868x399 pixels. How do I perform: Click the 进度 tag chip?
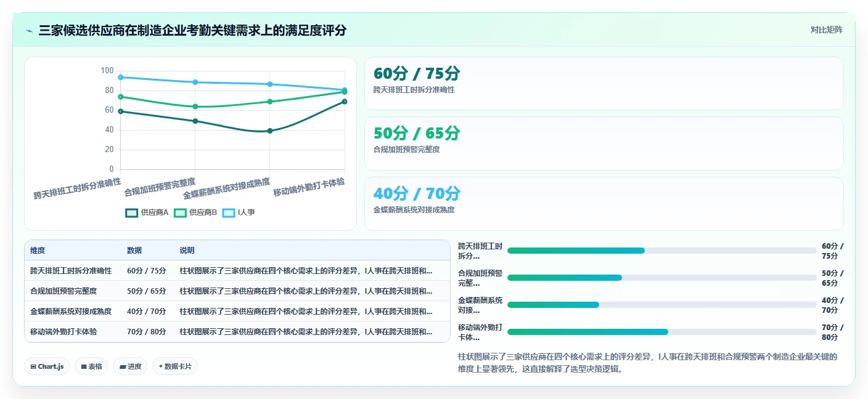130,366
